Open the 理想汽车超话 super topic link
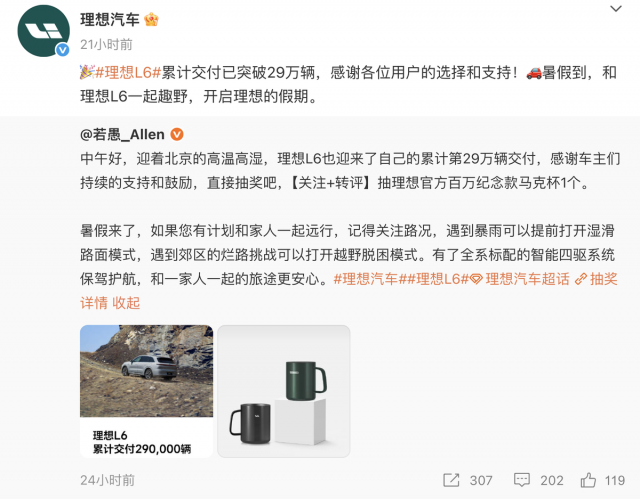The height and width of the screenshot is (499, 640). point(520,279)
